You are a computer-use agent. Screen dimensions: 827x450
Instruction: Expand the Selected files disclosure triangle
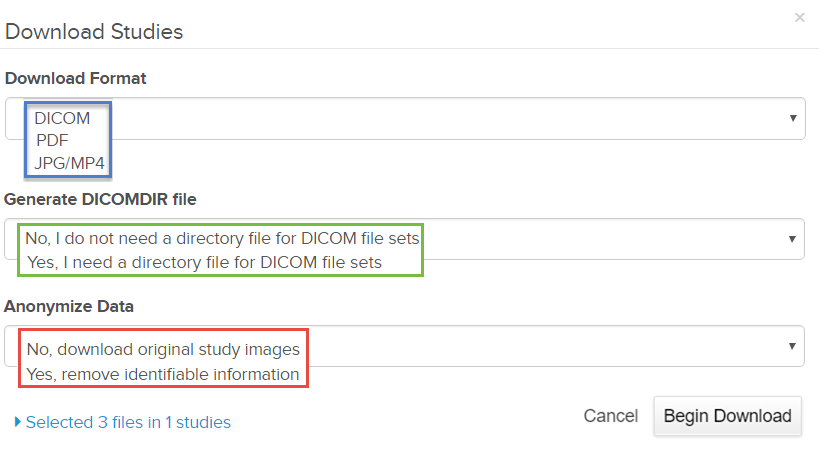(18, 422)
